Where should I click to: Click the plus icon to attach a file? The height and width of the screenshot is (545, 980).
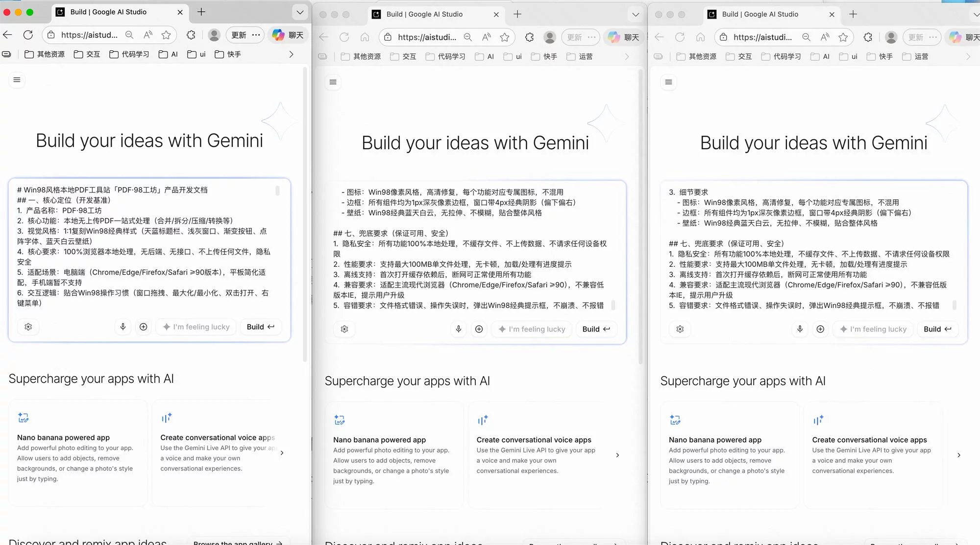(x=144, y=327)
